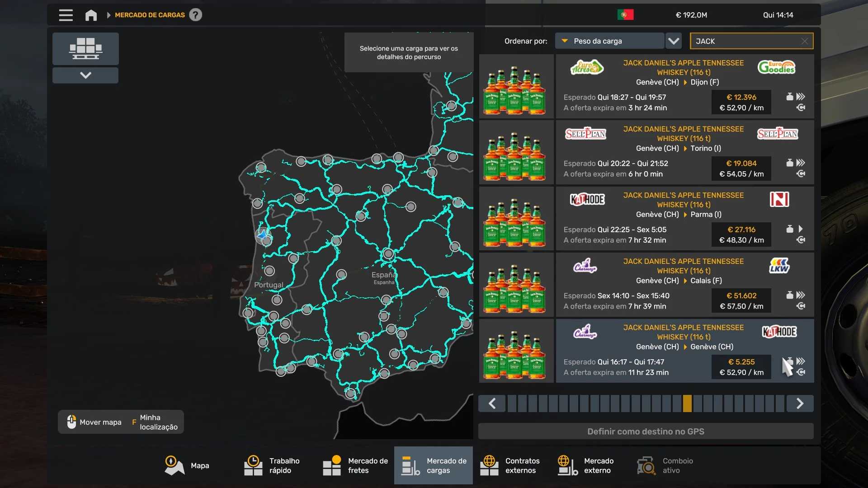Select the highlighted yellow page marker
The image size is (868, 488).
coord(687,404)
